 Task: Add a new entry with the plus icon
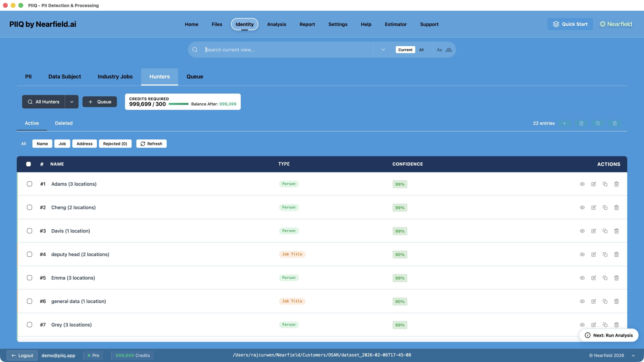pyautogui.click(x=565, y=123)
